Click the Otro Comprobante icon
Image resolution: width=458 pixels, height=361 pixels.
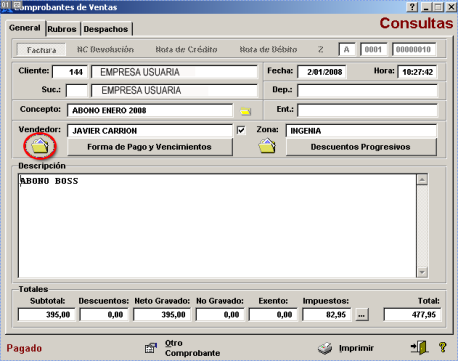[151, 348]
